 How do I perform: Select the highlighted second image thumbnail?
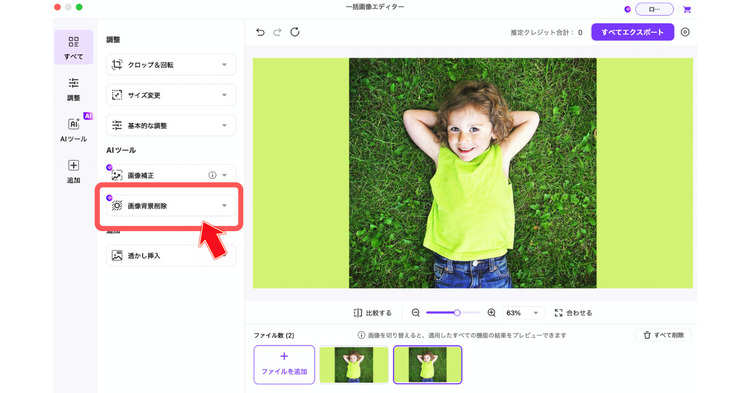428,365
